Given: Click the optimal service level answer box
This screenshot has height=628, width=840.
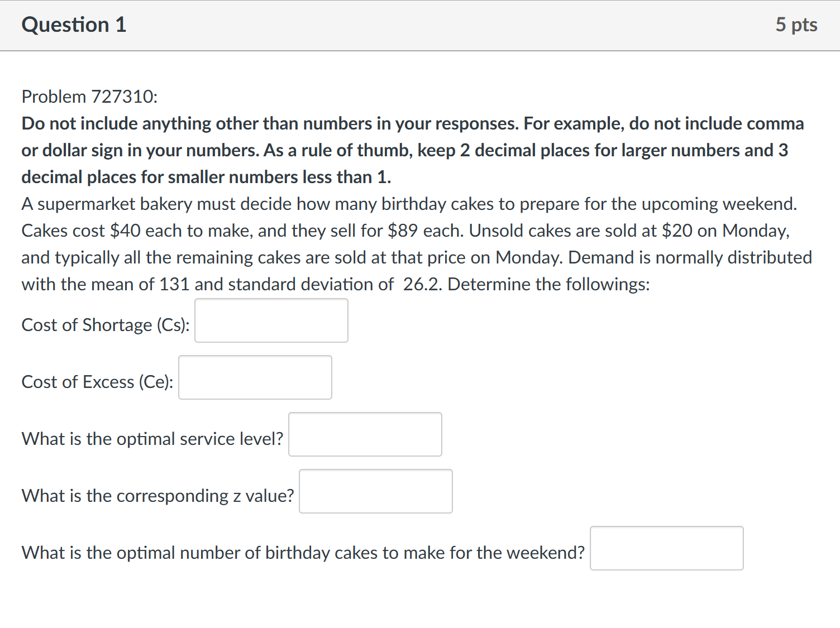Looking at the screenshot, I should pyautogui.click(x=365, y=434).
